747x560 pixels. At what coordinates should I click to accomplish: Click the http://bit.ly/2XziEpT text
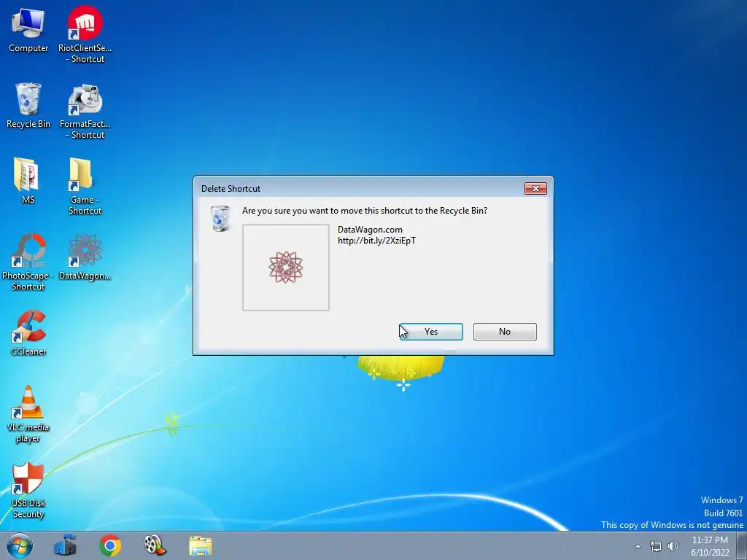click(377, 241)
